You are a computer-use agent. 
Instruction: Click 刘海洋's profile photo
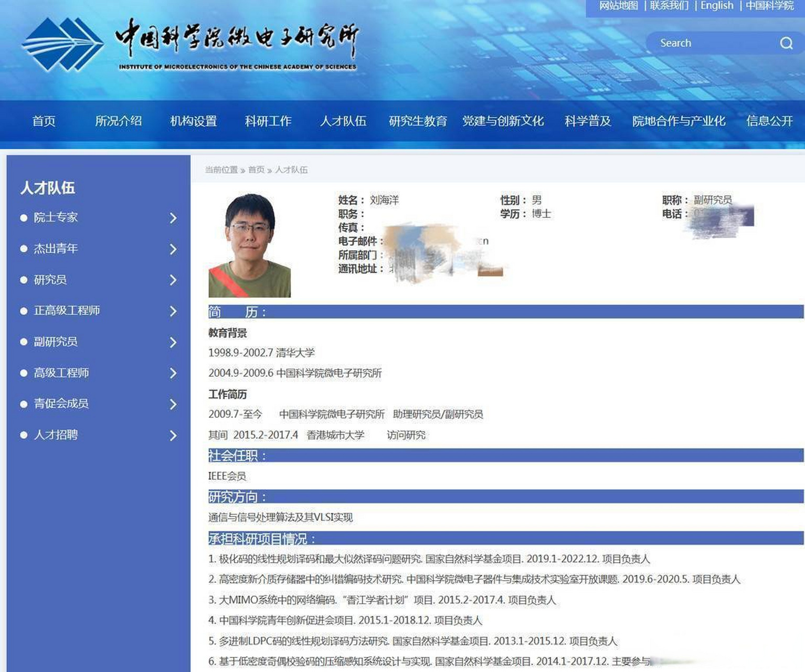(251, 244)
